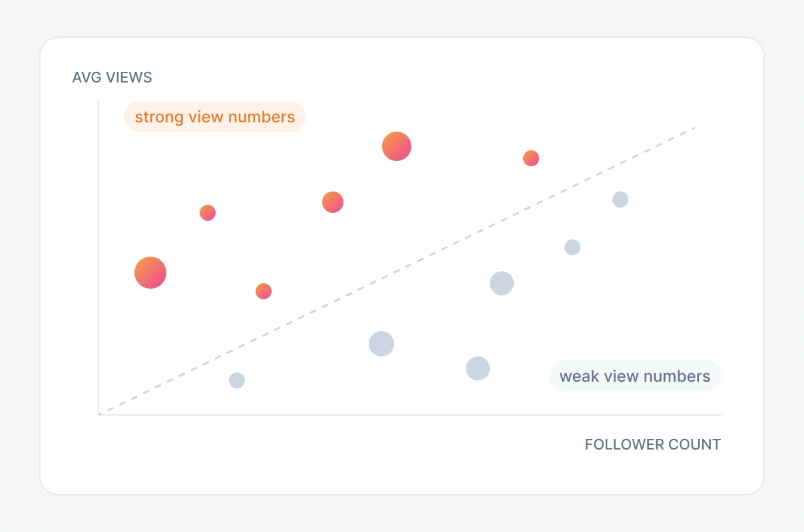Select the rightmost orange bubble

click(x=531, y=158)
